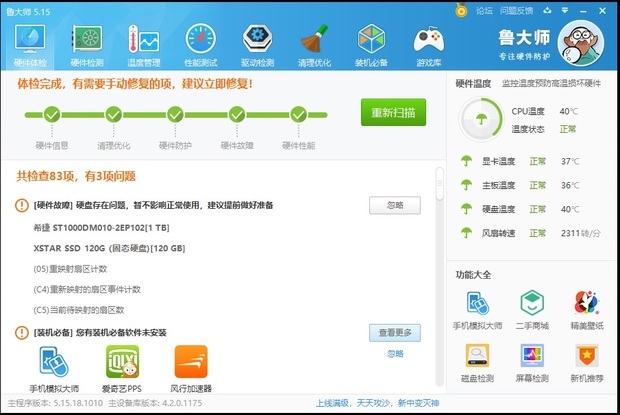Click the 硬件故障 checkmark step

pyautogui.click(x=237, y=115)
